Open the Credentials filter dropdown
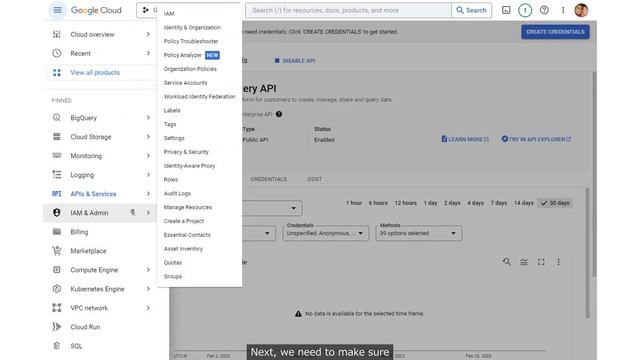The width and height of the screenshot is (640, 360). (326, 233)
